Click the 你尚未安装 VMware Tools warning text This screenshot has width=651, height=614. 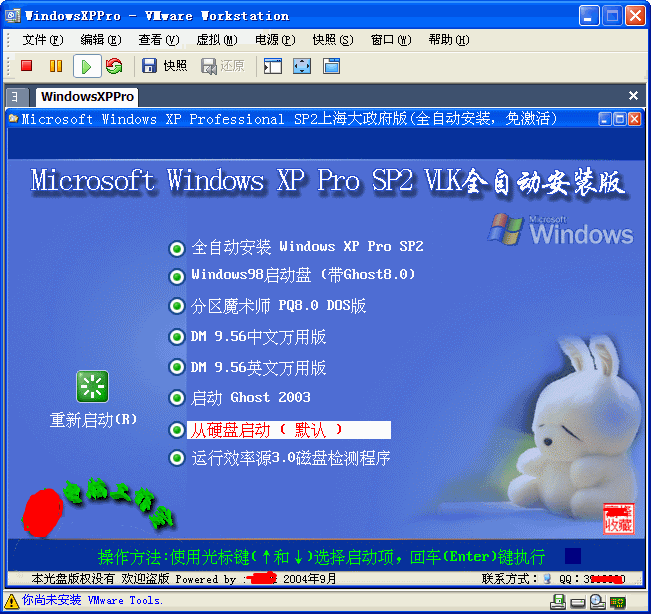(92, 600)
